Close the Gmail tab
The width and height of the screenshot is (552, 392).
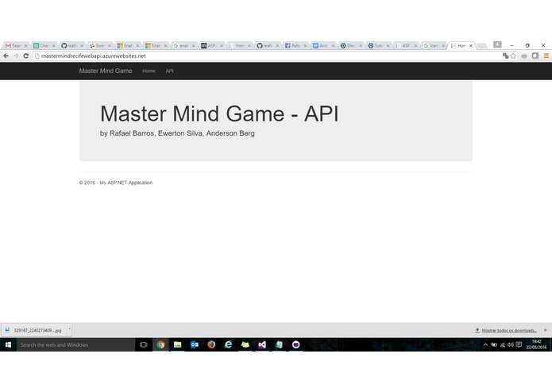point(25,46)
